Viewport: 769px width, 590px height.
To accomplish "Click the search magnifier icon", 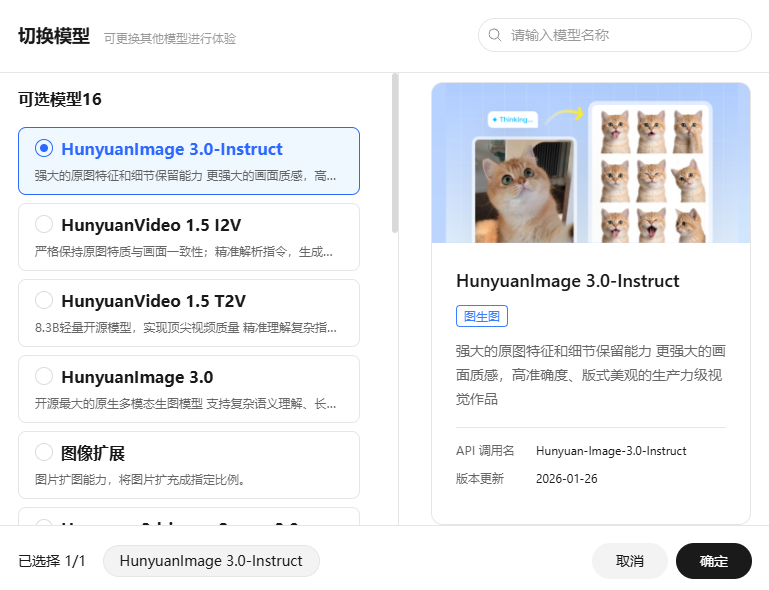I will 494,35.
